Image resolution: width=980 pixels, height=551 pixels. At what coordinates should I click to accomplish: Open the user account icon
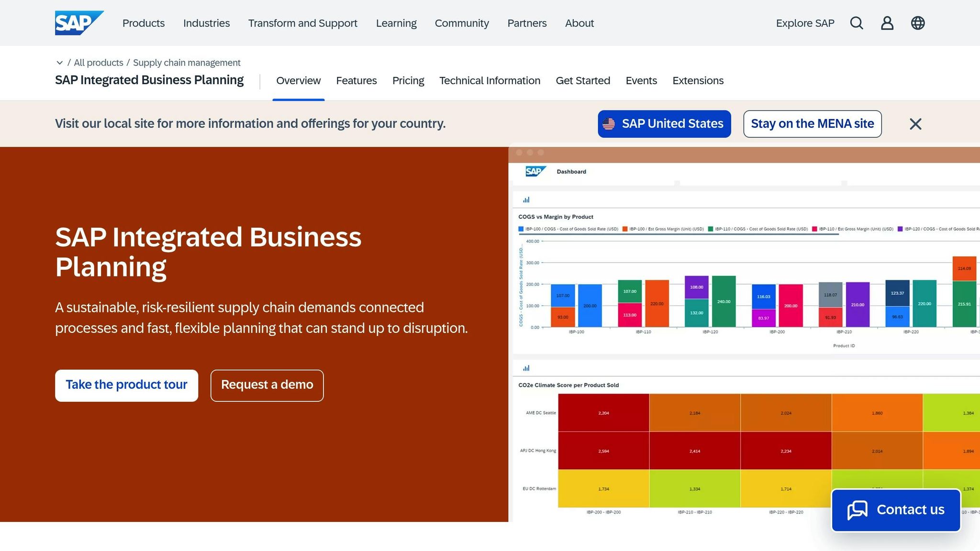click(x=887, y=23)
